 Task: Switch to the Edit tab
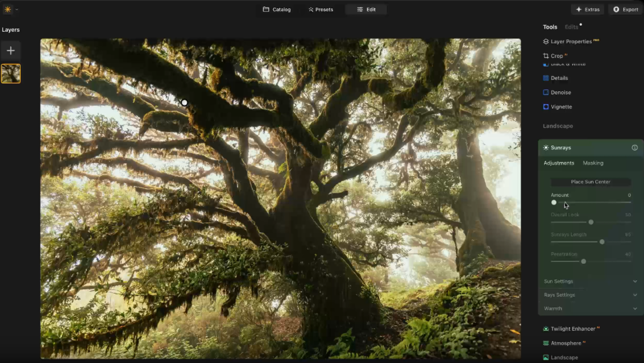point(366,9)
